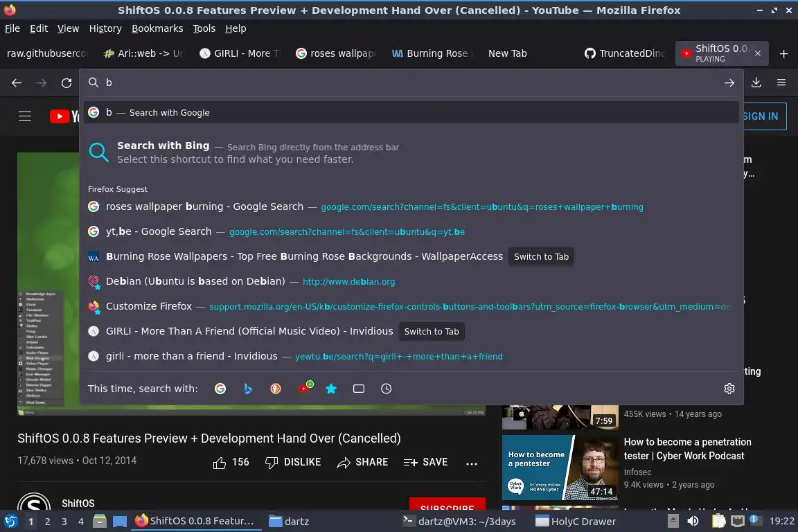Open the penetration tester video thumbnail
The width and height of the screenshot is (798, 532).
(560, 468)
